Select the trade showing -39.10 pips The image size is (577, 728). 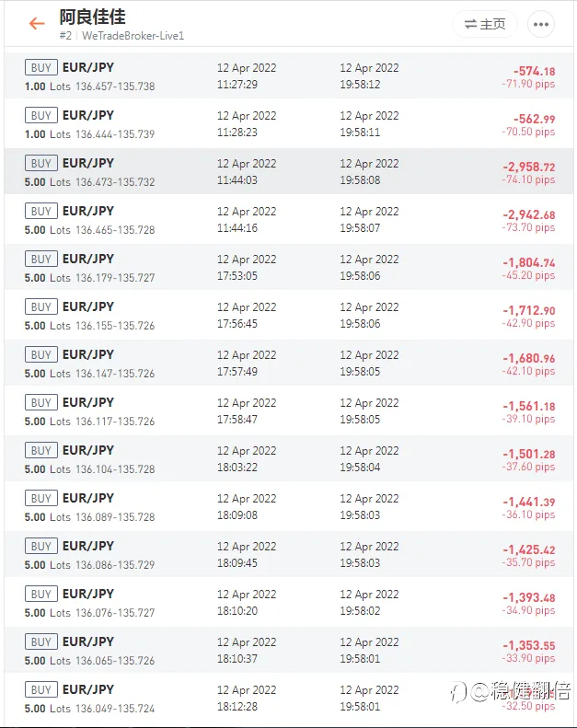coord(289,410)
